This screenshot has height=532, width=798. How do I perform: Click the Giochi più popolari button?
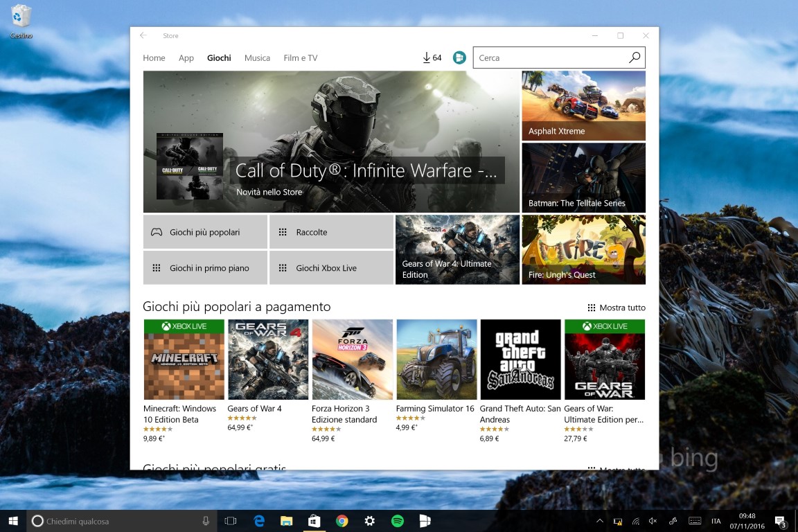[205, 231]
